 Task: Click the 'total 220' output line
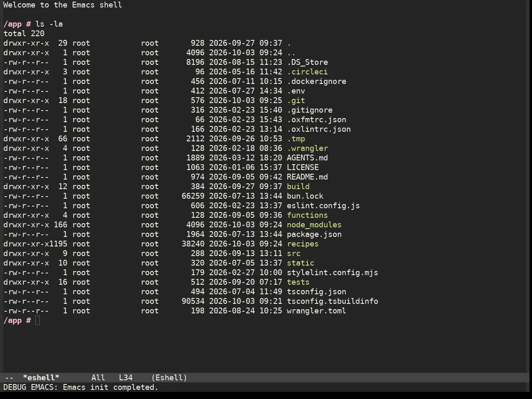[x=24, y=34]
